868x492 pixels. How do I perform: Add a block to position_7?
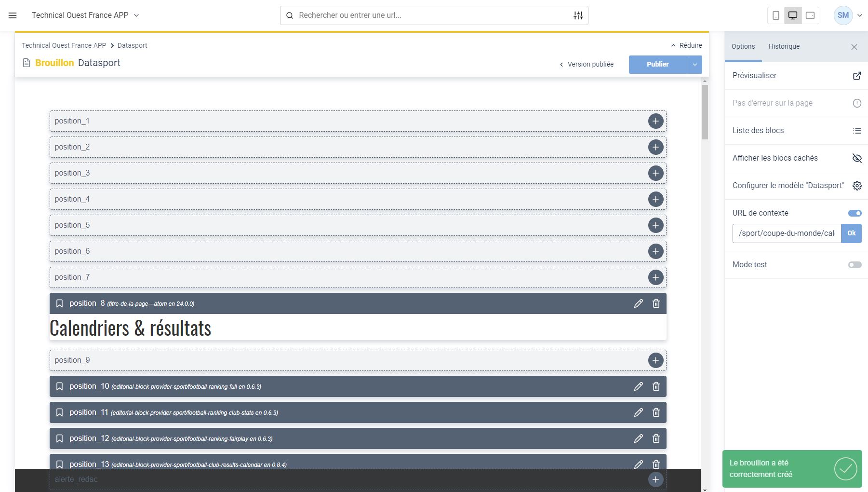pos(655,277)
